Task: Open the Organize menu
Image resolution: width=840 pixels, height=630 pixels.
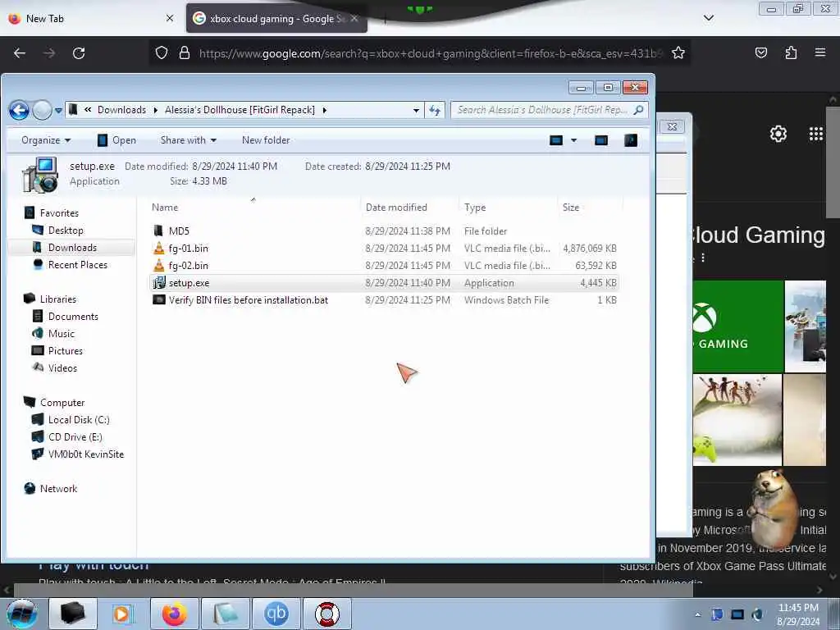Action: click(46, 140)
